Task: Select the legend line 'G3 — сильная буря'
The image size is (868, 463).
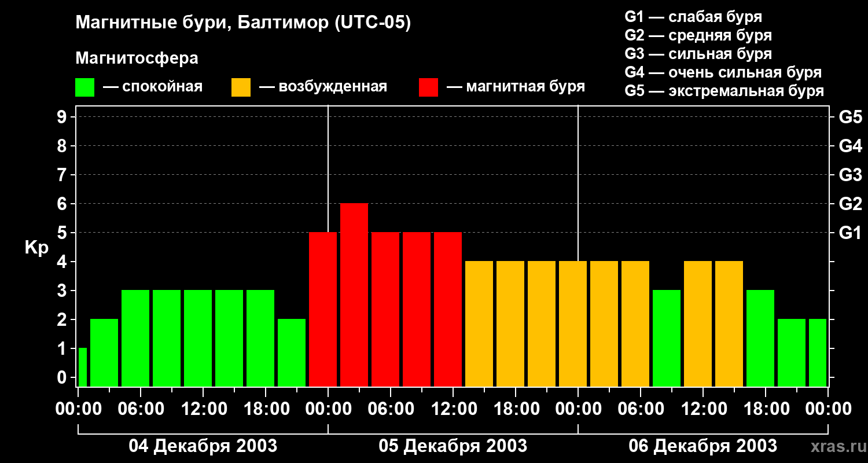Action: click(698, 54)
